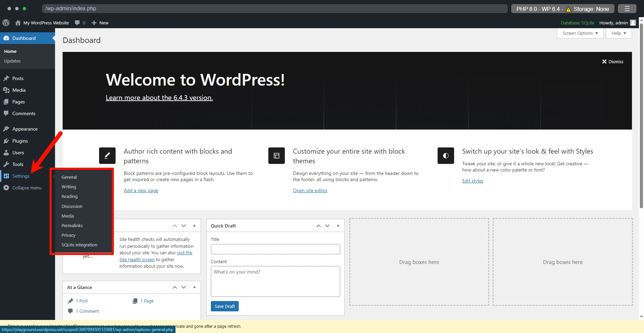Screen dimensions: 644x333
Task: Click the pencil icon for authoring block content
Action: (x=107, y=156)
